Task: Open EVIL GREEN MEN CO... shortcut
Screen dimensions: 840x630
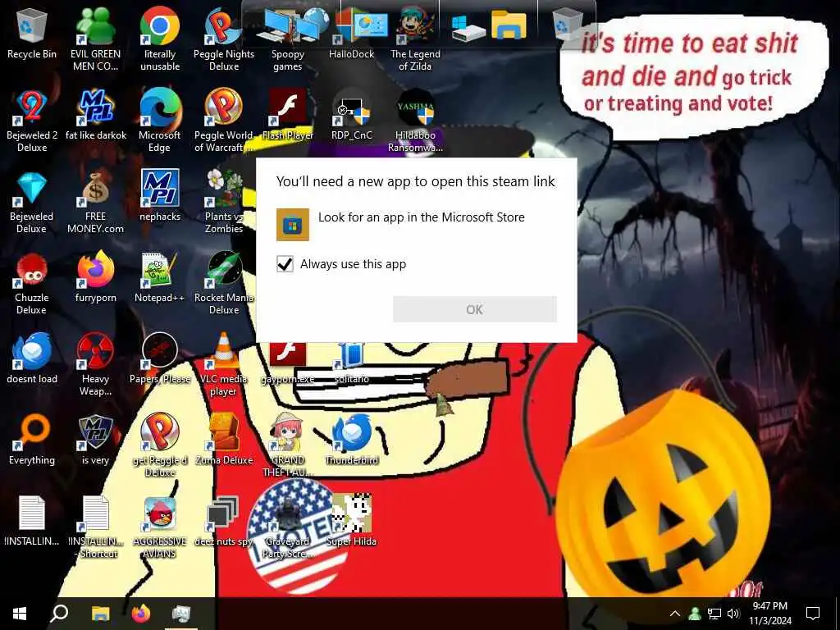Action: pos(95,25)
